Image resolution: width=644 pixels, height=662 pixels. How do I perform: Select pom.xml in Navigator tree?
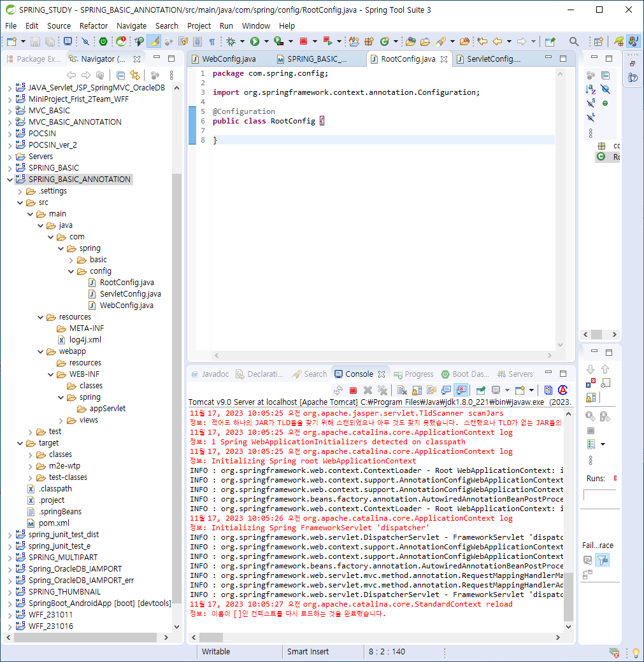click(54, 523)
